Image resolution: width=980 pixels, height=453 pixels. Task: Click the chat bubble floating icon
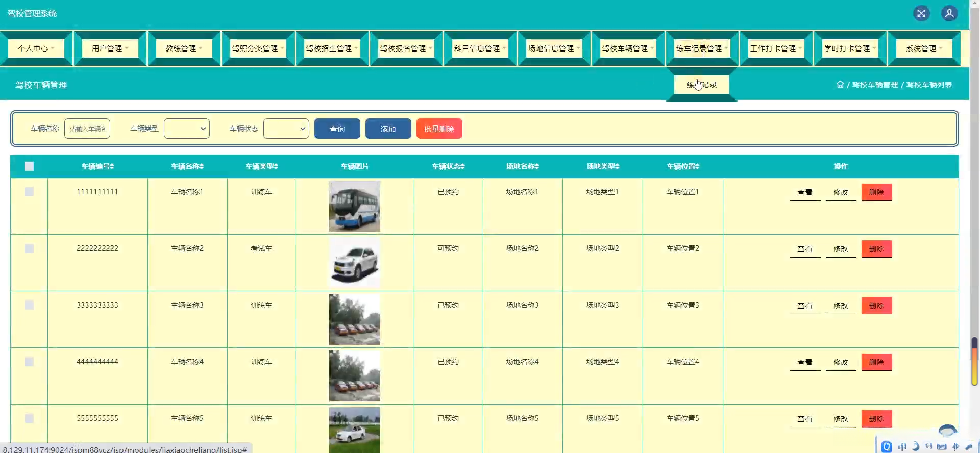click(x=948, y=431)
